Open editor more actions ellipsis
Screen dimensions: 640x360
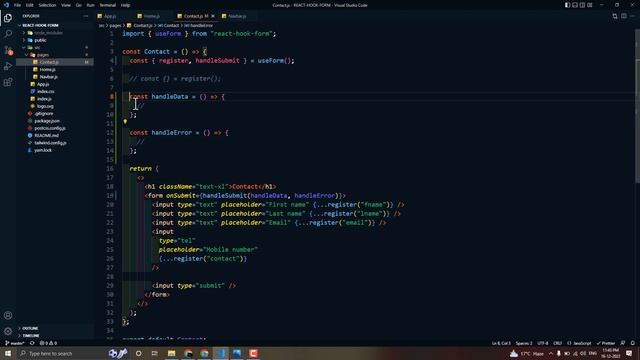(632, 16)
